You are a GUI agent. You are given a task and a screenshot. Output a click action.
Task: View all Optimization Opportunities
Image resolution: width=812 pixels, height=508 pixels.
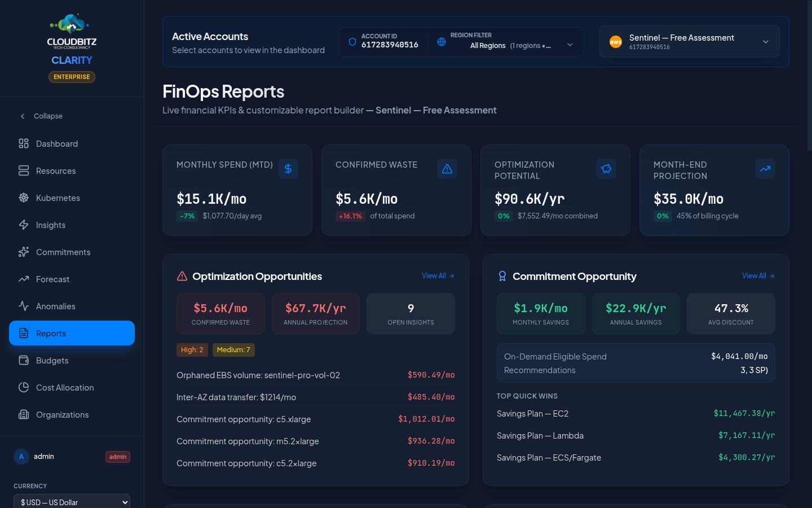tap(438, 276)
